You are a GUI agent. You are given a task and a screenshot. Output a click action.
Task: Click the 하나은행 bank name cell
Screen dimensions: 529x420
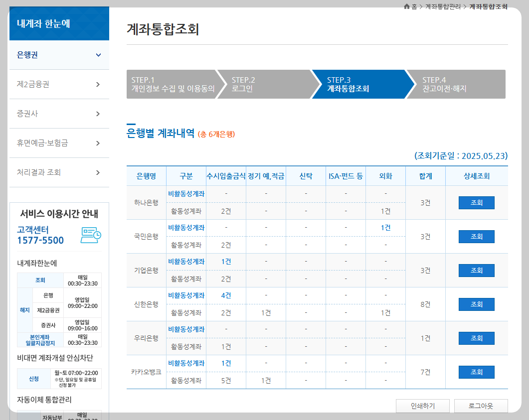click(x=147, y=203)
